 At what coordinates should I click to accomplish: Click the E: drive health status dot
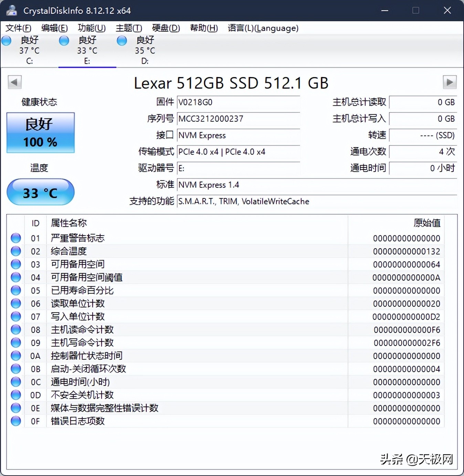click(x=64, y=40)
